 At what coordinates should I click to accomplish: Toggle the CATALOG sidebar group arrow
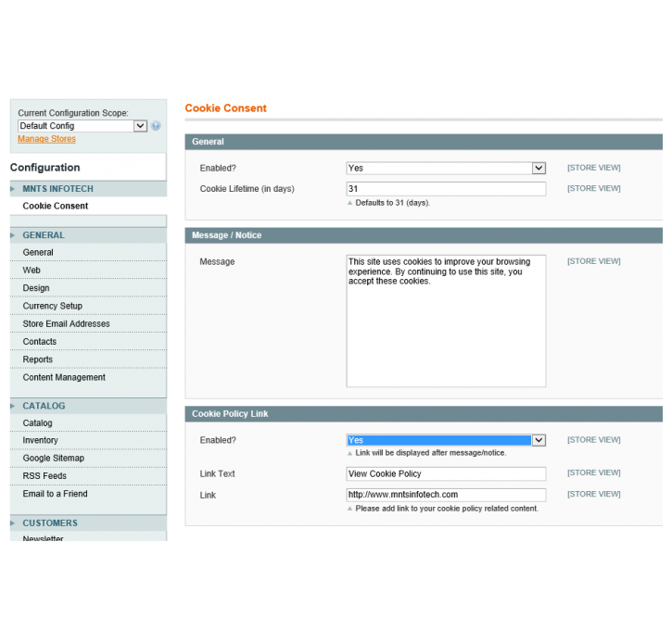pyautogui.click(x=13, y=406)
